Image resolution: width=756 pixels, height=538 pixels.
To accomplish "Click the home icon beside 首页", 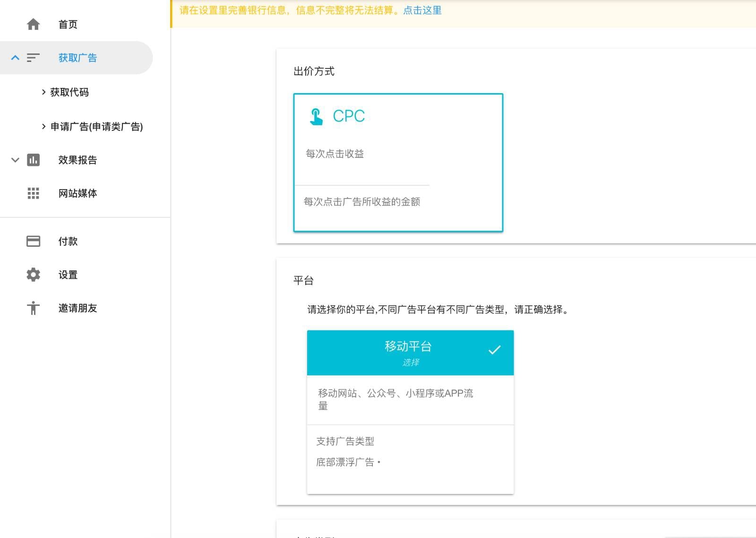I will [33, 24].
